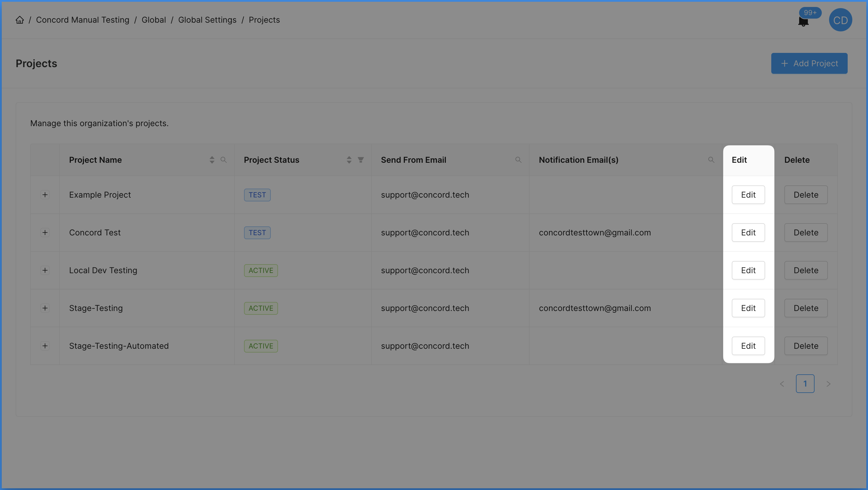Delete the Stage-Testing project
This screenshot has width=868, height=490.
tap(806, 308)
